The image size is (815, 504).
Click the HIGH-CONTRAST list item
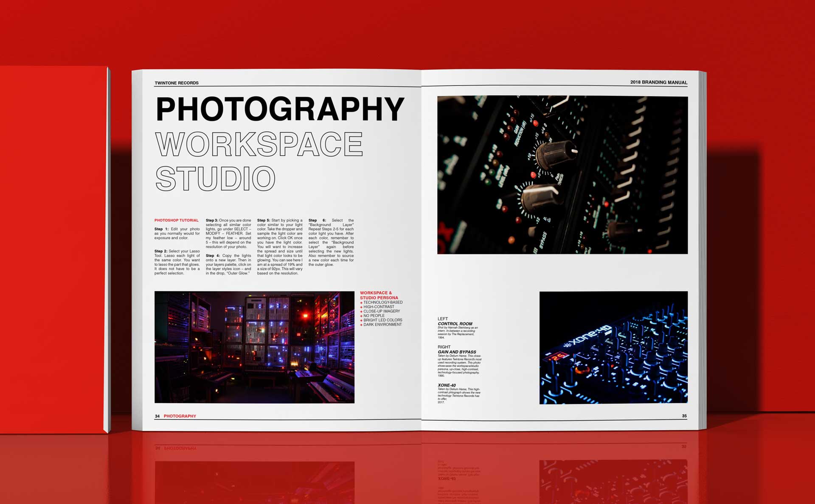click(x=377, y=307)
